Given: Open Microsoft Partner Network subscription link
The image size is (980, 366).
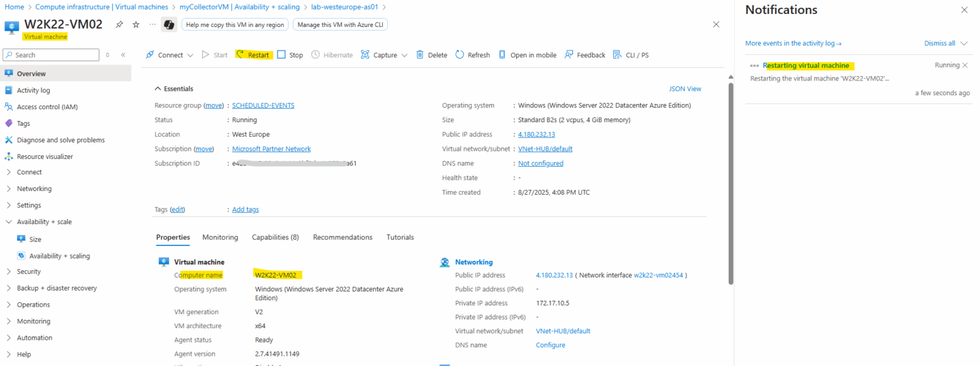Looking at the screenshot, I should (x=271, y=149).
